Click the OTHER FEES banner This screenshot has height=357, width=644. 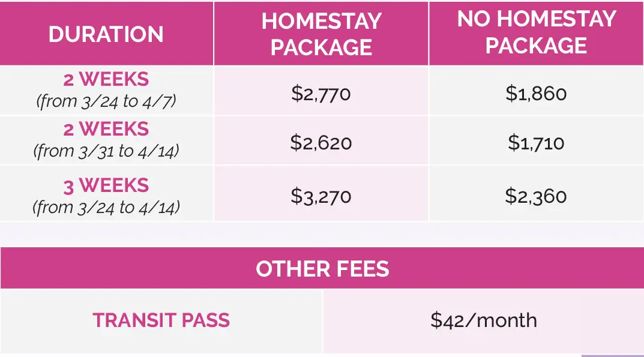point(322,269)
